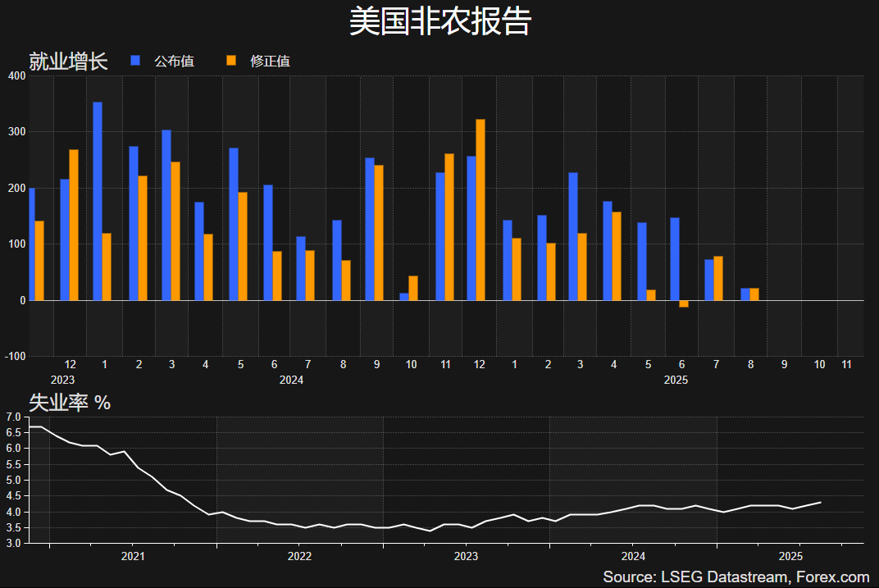Click the 2022 label on the unemployment chart
Screen dimensions: 879x588
[x=299, y=557]
